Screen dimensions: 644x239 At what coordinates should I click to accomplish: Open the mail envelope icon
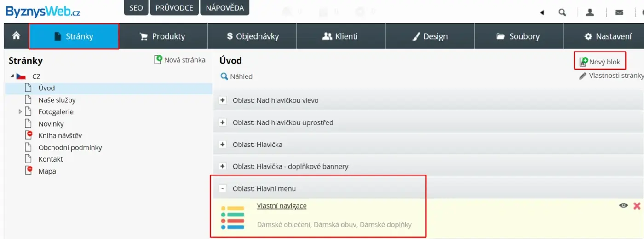pyautogui.click(x=619, y=12)
